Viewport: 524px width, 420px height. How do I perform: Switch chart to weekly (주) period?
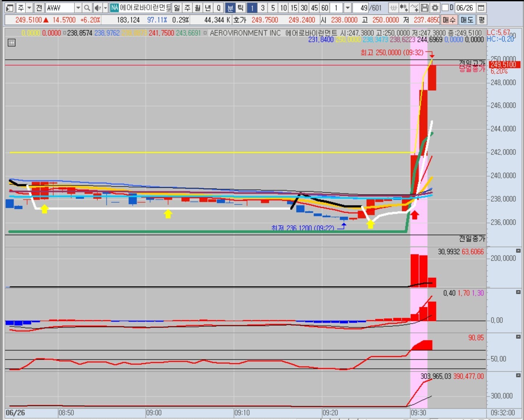[x=187, y=8]
